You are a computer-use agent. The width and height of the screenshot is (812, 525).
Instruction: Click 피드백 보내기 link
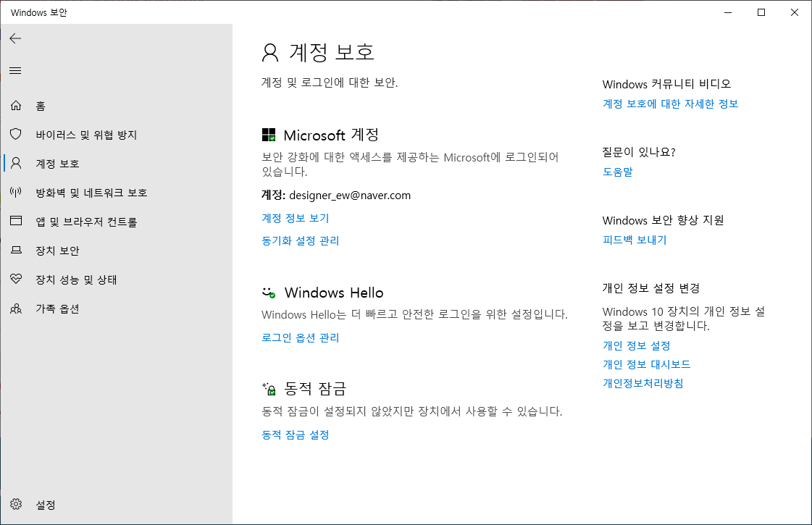(x=635, y=240)
